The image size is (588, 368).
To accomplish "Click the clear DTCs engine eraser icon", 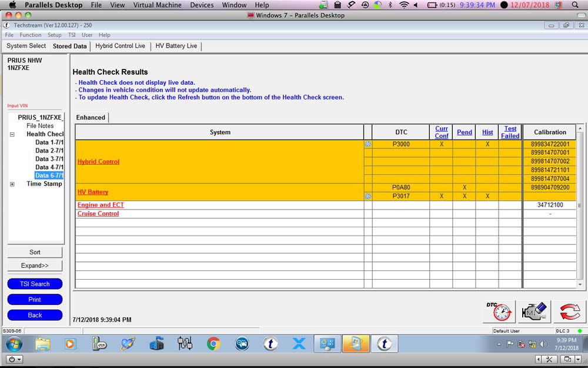I will [x=534, y=311].
